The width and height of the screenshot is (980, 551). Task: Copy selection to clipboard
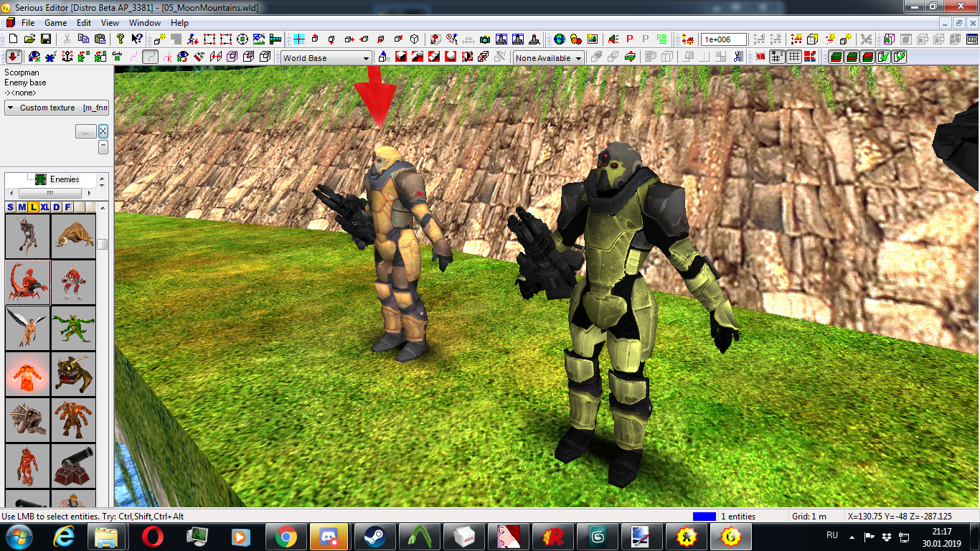pos(83,39)
